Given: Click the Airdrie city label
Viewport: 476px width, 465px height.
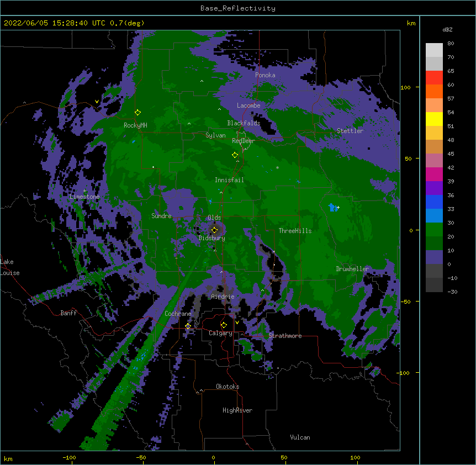Looking at the screenshot, I should [x=223, y=297].
